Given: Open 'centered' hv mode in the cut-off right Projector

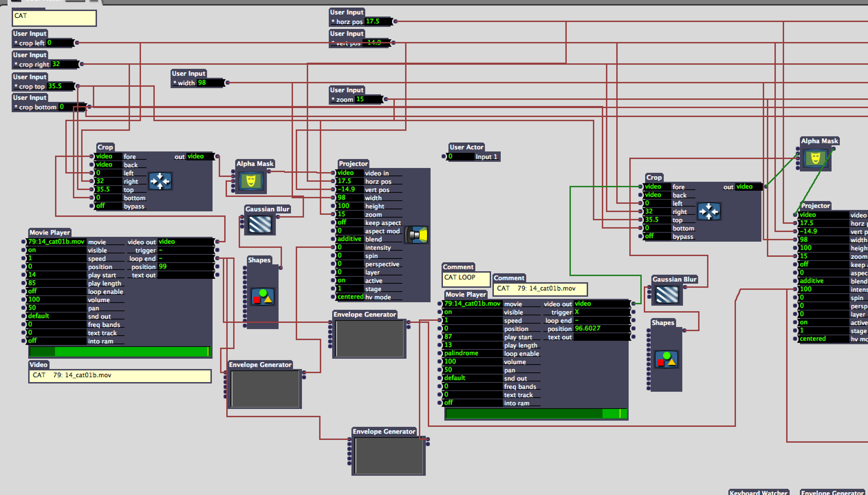Looking at the screenshot, I should coord(824,339).
